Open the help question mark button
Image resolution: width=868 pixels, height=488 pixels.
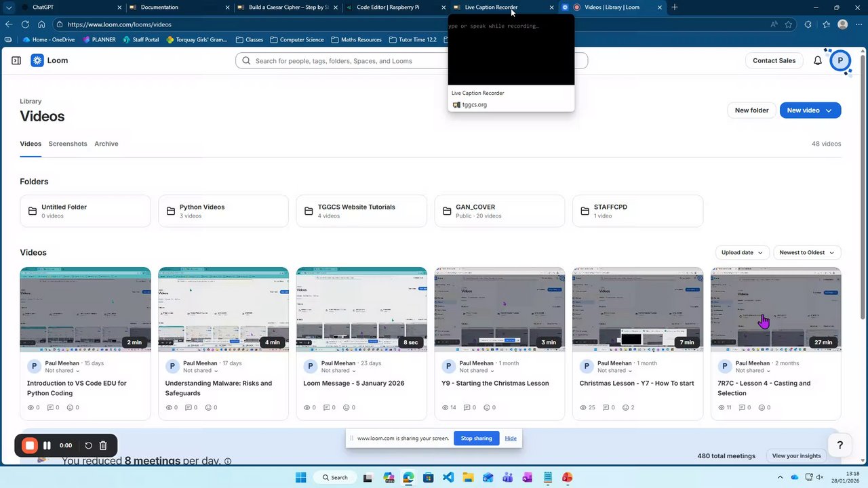coord(840,445)
